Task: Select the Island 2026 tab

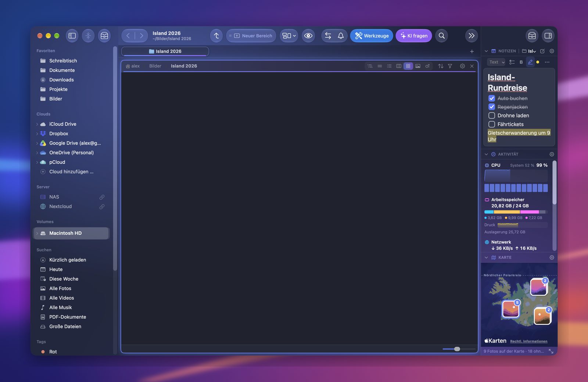Action: point(165,51)
